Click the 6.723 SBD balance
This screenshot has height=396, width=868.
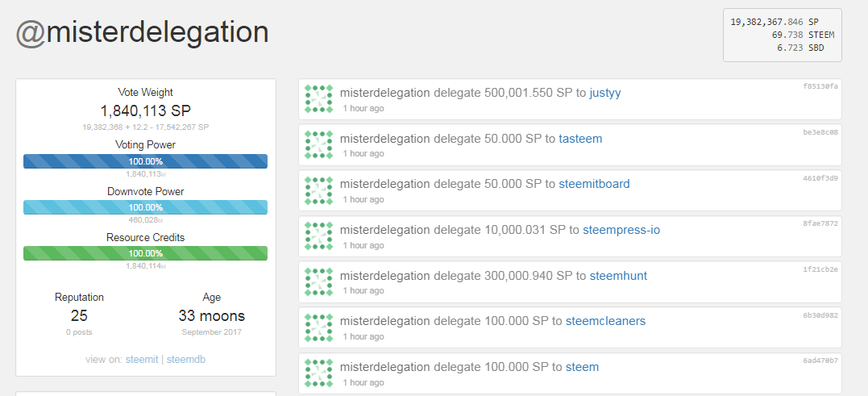(800, 48)
